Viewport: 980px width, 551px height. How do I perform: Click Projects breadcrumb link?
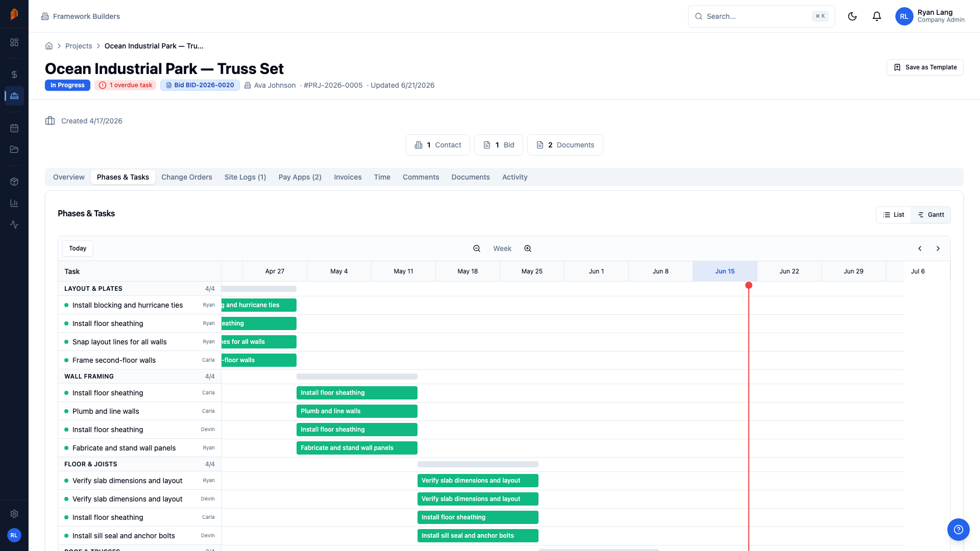[79, 46]
